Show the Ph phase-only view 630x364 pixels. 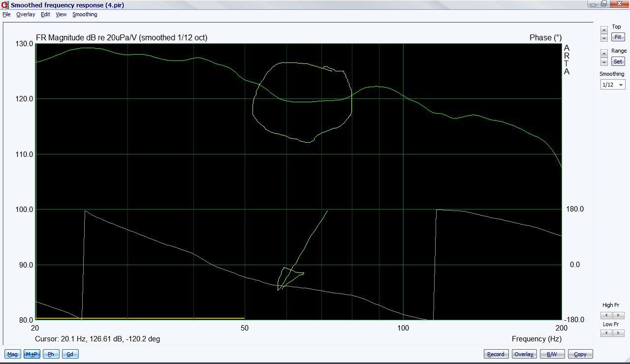tap(51, 354)
